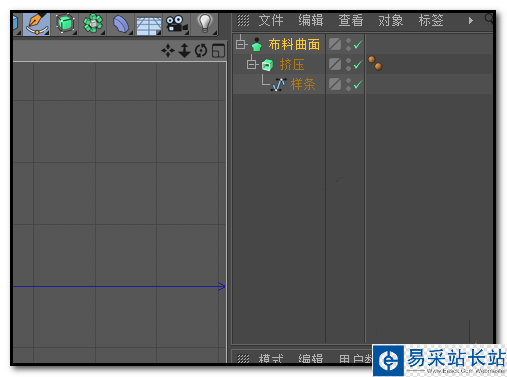
Task: Toggle the green checkmark for 布料曲面
Action: [x=358, y=44]
